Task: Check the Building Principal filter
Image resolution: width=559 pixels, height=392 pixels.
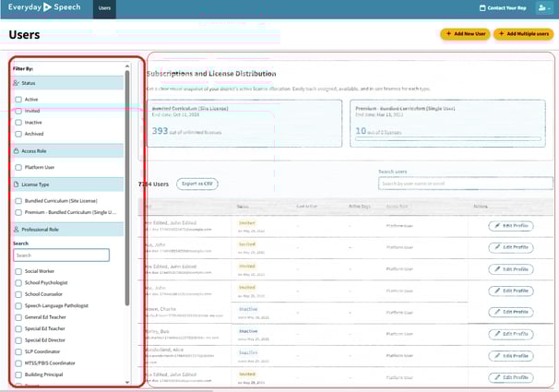Action: (x=18, y=374)
